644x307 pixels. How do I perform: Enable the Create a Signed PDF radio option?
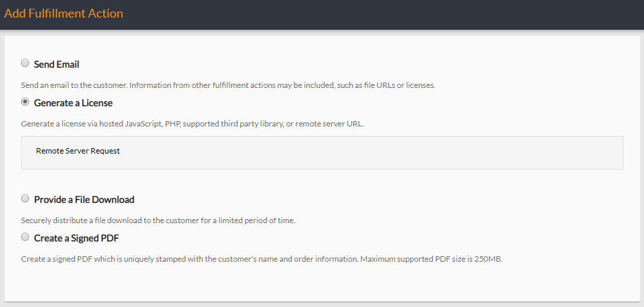[x=25, y=237]
